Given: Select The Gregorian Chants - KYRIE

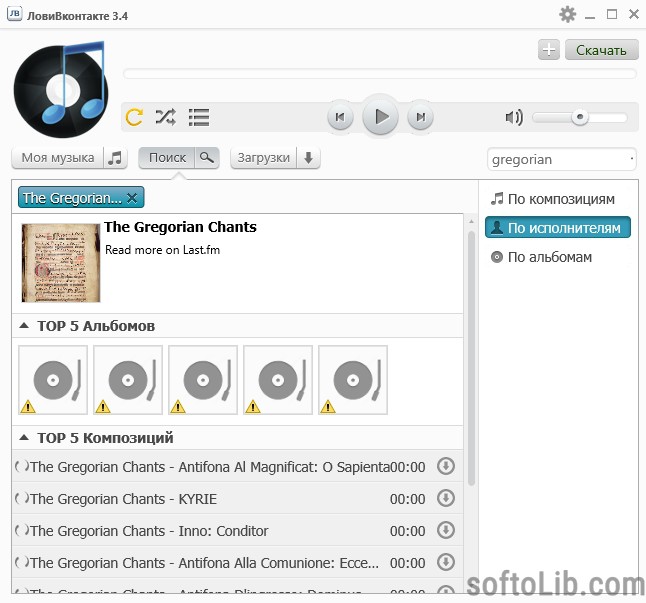Looking at the screenshot, I should tap(238, 498).
